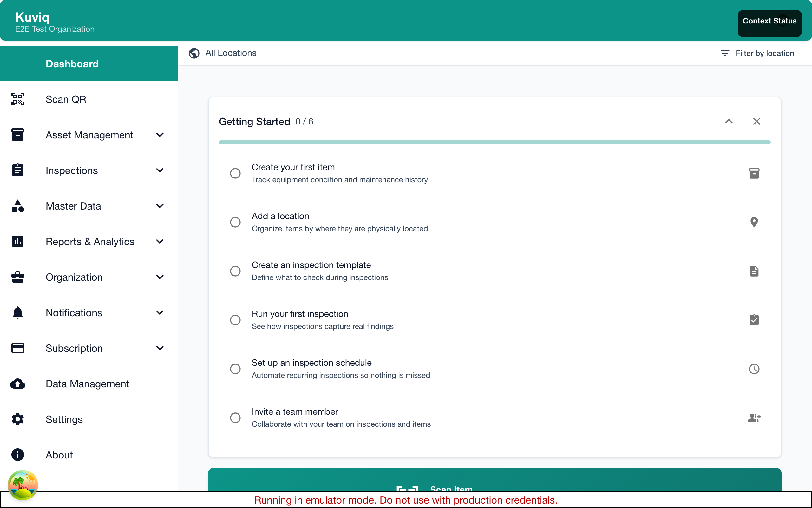Click the add-person icon on the Invite a team member row
Image resolution: width=812 pixels, height=508 pixels.
[x=754, y=418]
